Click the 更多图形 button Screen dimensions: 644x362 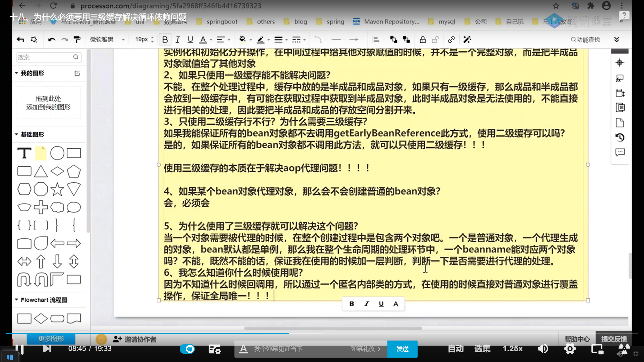[51, 339]
